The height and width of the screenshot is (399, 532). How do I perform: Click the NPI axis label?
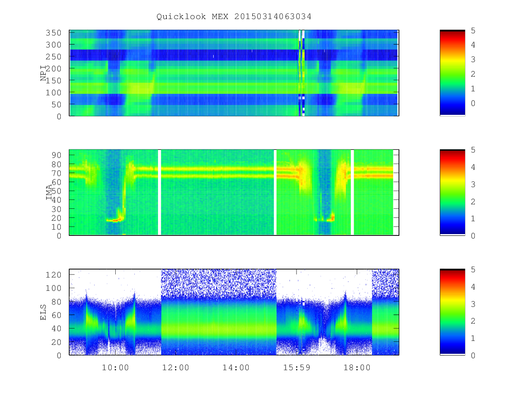tap(43, 73)
